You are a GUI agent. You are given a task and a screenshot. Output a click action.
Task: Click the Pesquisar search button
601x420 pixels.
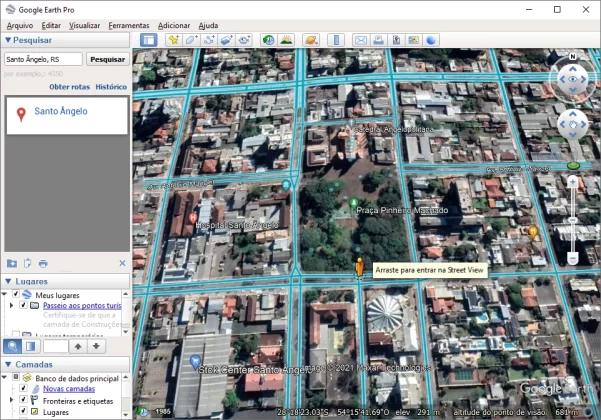tap(108, 59)
